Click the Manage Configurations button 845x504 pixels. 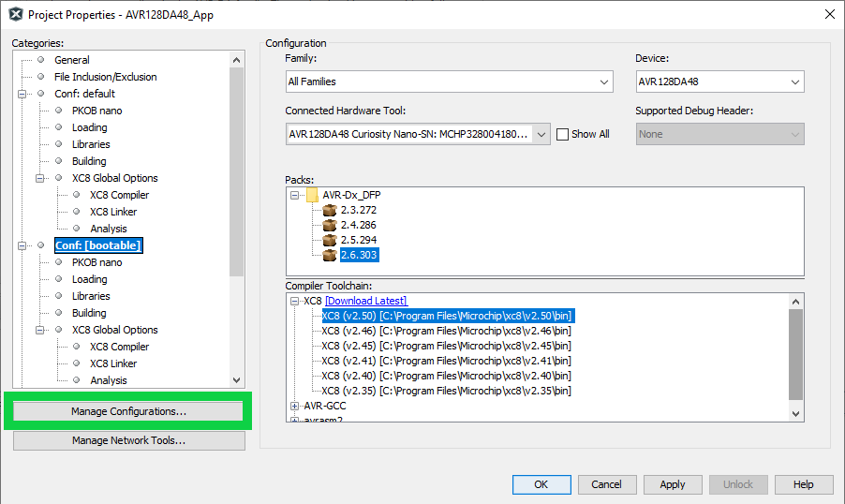tap(128, 411)
